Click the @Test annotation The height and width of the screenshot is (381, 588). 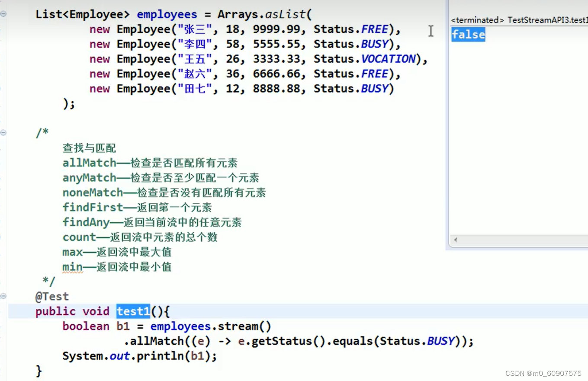(52, 297)
